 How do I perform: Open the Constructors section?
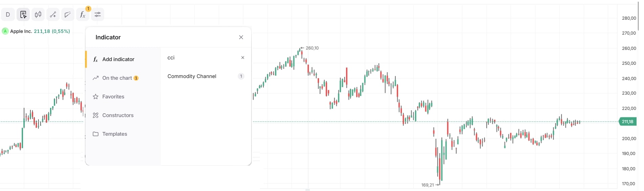tap(118, 115)
